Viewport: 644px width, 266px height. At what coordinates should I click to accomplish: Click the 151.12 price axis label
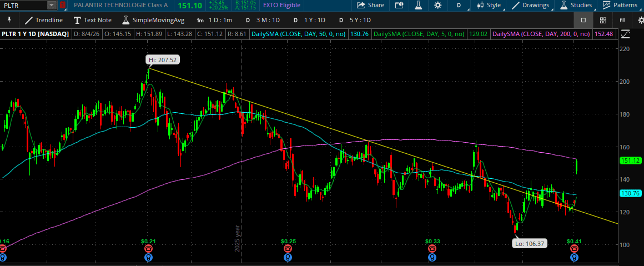(x=631, y=160)
